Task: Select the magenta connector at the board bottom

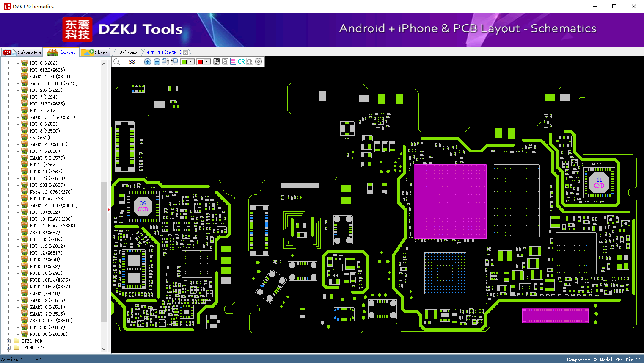Action: 555,316
